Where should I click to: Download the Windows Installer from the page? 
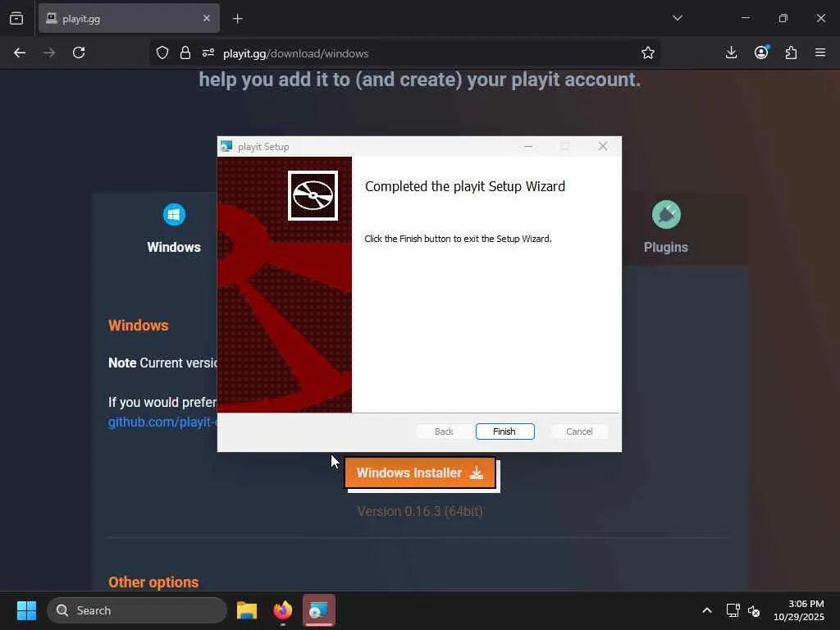click(x=420, y=473)
